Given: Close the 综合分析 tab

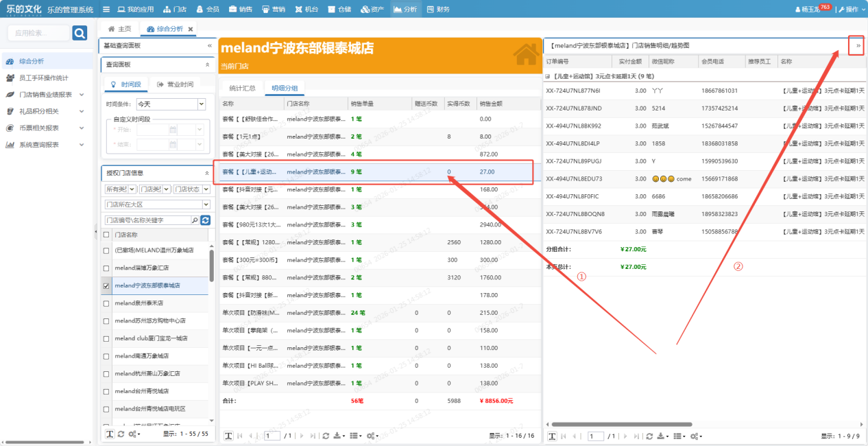Looking at the screenshot, I should coord(191,29).
